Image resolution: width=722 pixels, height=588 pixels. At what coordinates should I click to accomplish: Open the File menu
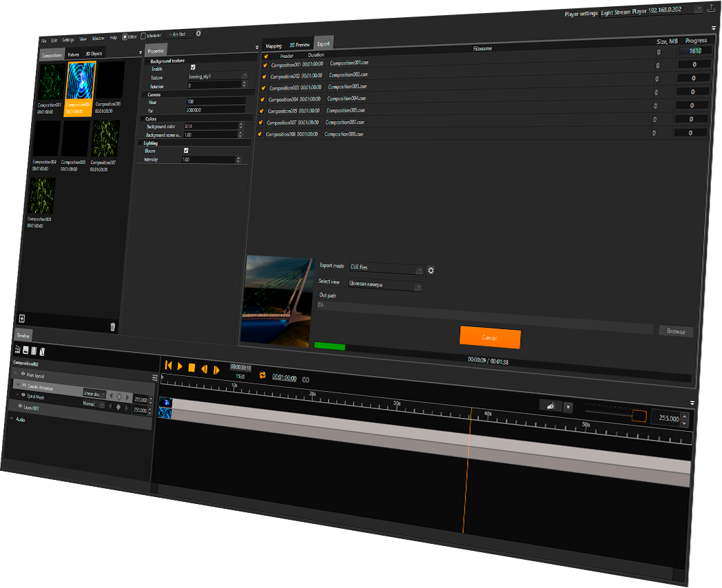click(43, 41)
